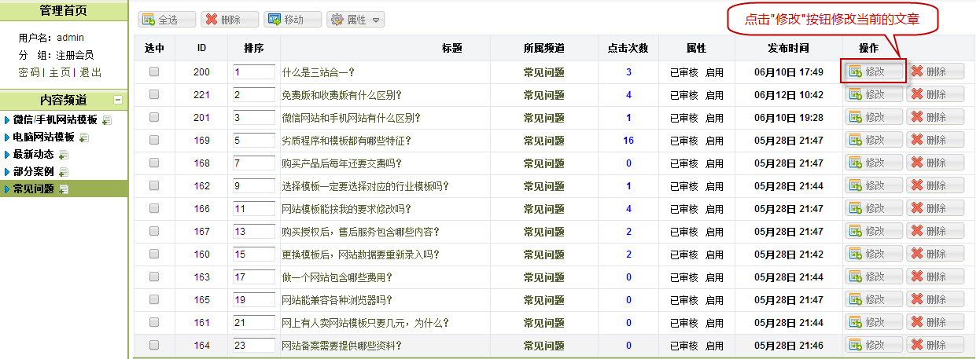This screenshot has width=980, height=359.
Task: Open the article 购买产品后每年还要交费吗？
Action: point(341,163)
